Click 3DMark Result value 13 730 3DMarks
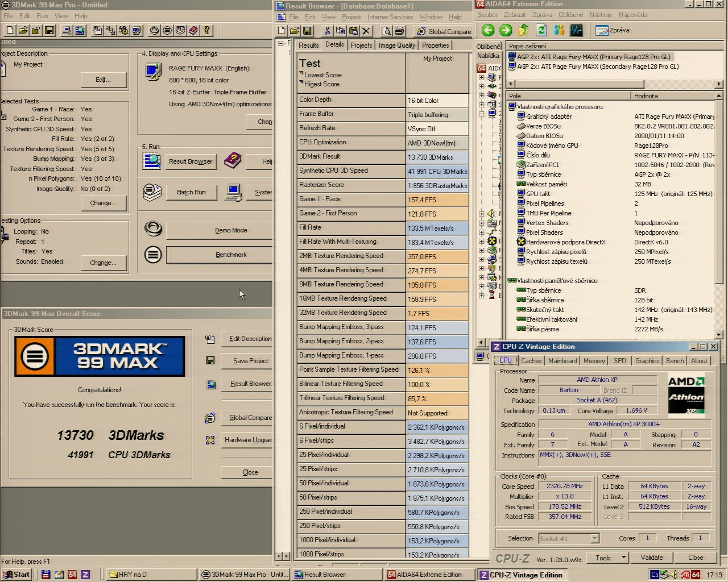728x582 pixels. [437, 157]
